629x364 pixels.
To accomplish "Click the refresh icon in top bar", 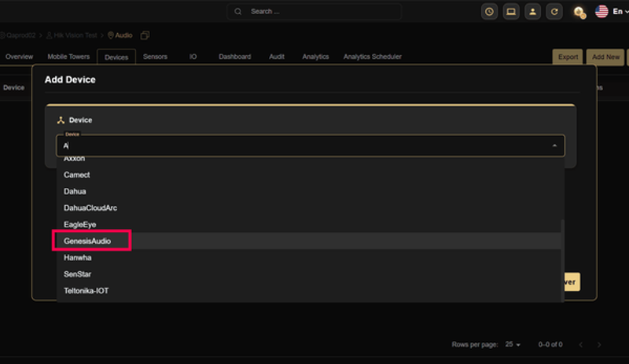I will [x=554, y=12].
